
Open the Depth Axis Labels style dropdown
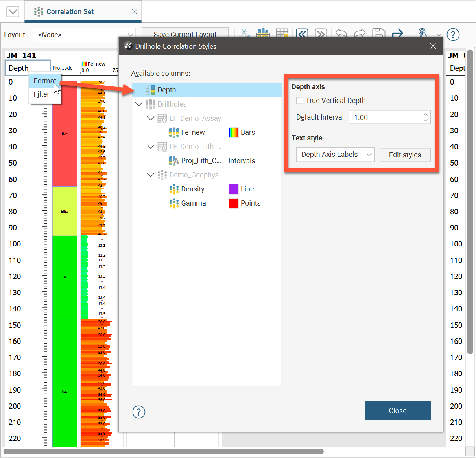point(335,155)
